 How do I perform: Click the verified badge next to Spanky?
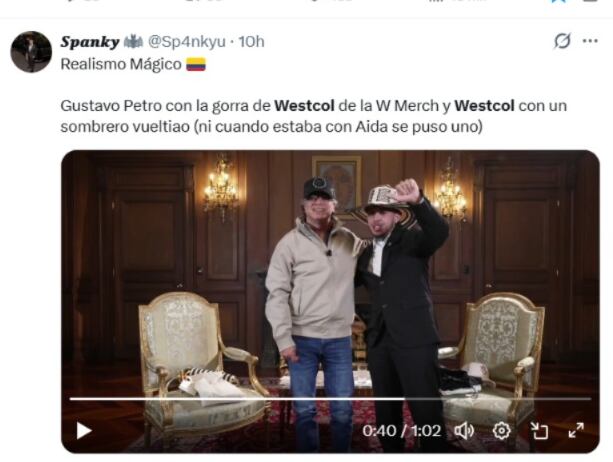(133, 41)
